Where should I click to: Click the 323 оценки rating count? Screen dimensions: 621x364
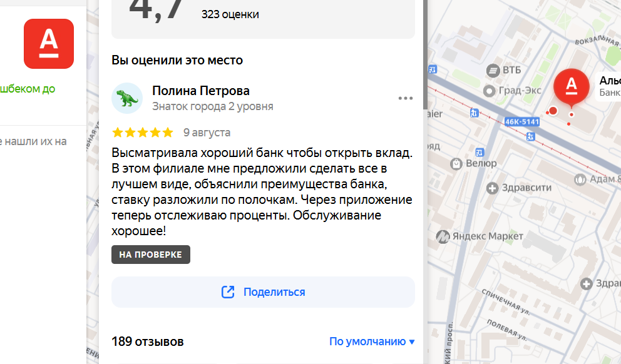(x=230, y=14)
